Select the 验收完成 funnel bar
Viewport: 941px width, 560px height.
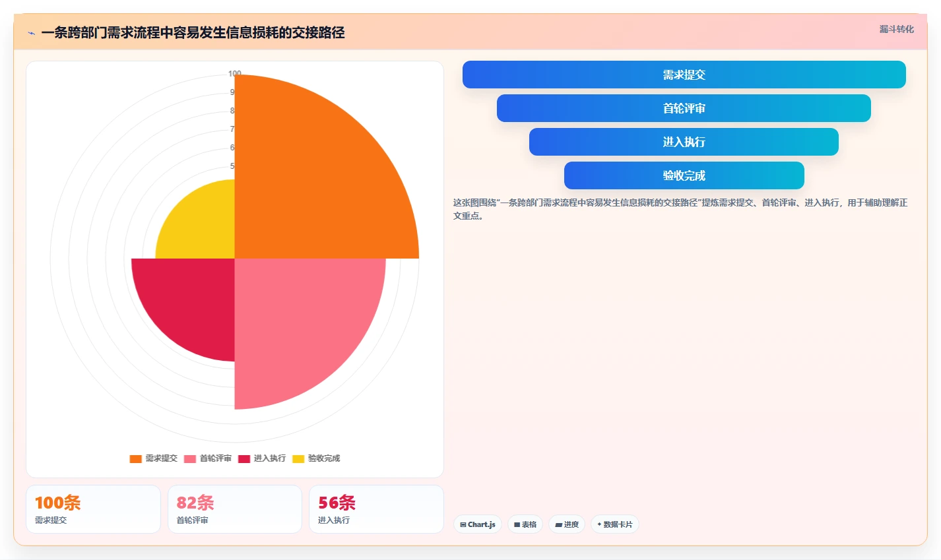coord(684,175)
